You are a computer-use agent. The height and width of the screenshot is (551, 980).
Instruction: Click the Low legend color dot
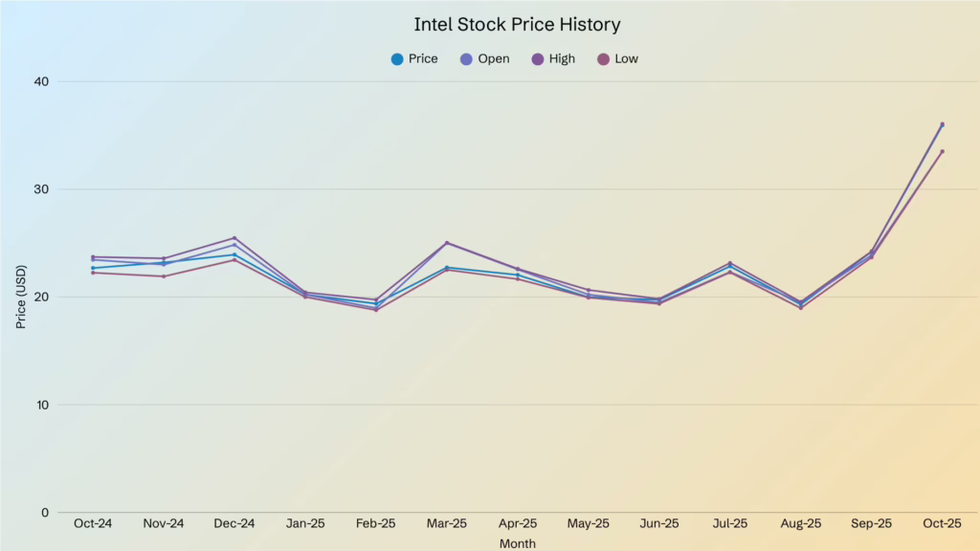coord(603,59)
